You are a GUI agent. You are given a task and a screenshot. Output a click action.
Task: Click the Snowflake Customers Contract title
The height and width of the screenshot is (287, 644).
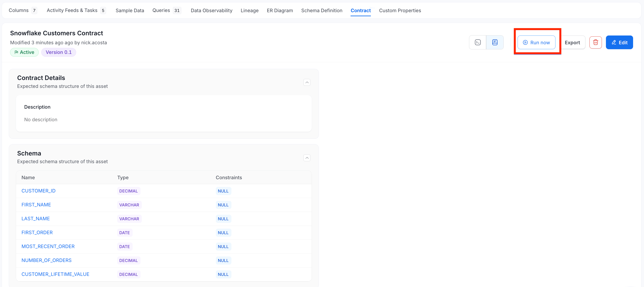pos(56,33)
